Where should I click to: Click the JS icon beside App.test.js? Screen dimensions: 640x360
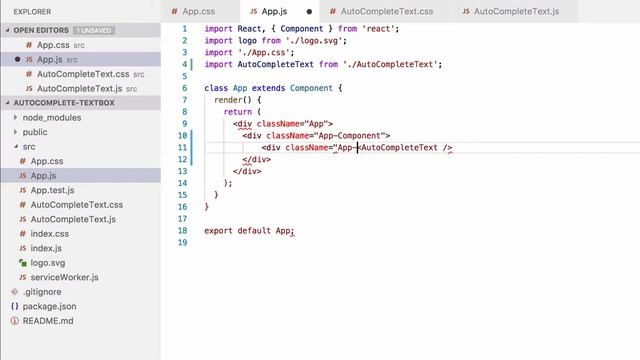click(x=23, y=190)
